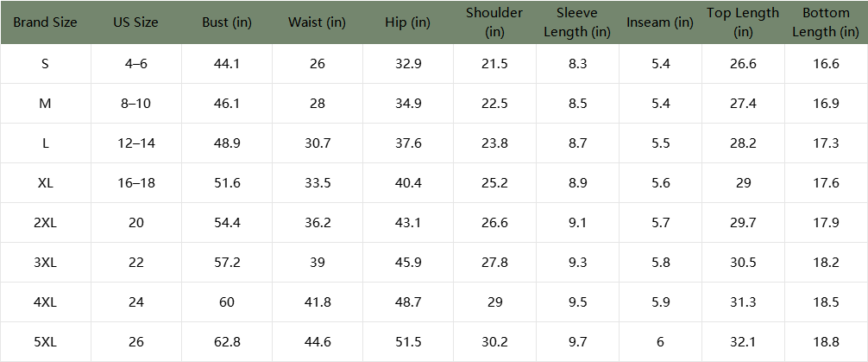Select the top length value 32.1
Viewport: 868px width, 362px height.
coord(743,342)
